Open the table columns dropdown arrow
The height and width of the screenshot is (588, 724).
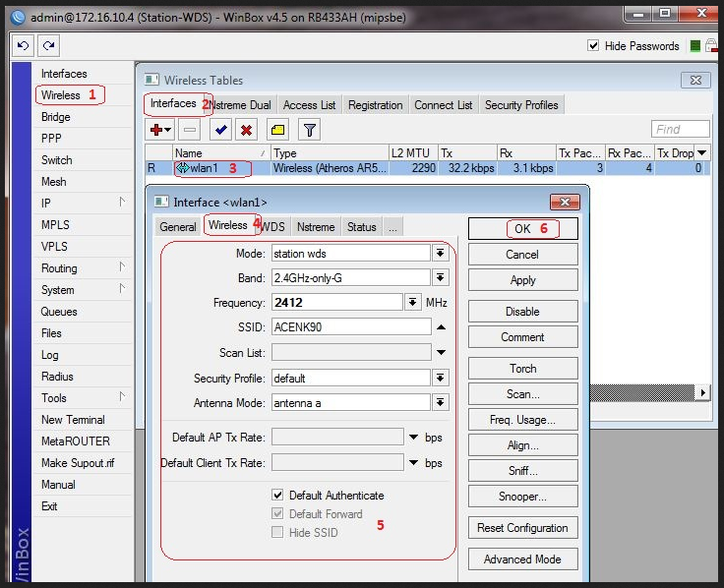point(701,152)
